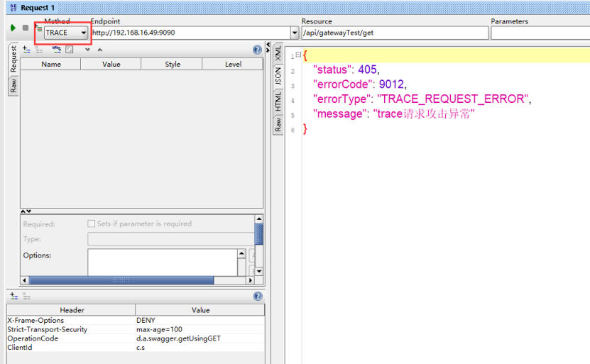Viewport: 590px width, 364px height.
Task: Open the TRACE method dropdown
Action: click(x=84, y=33)
